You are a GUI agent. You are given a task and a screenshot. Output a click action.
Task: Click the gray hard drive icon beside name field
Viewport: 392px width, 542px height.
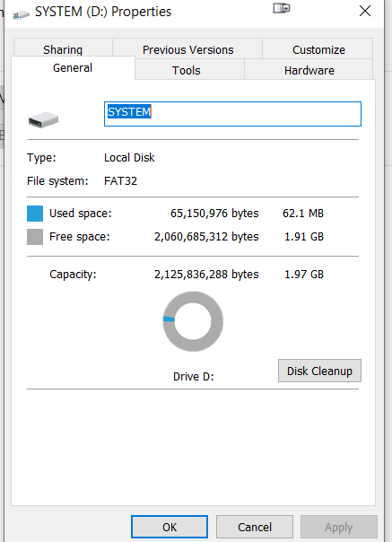point(43,119)
